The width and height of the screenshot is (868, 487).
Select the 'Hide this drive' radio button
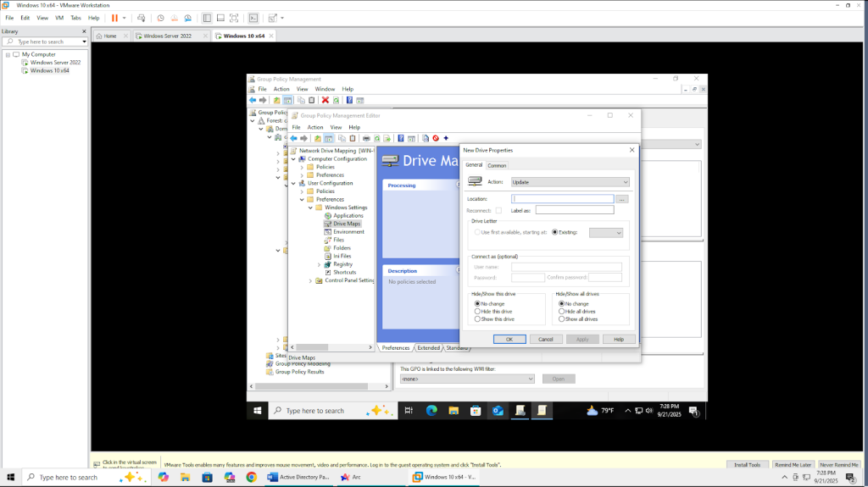point(478,312)
